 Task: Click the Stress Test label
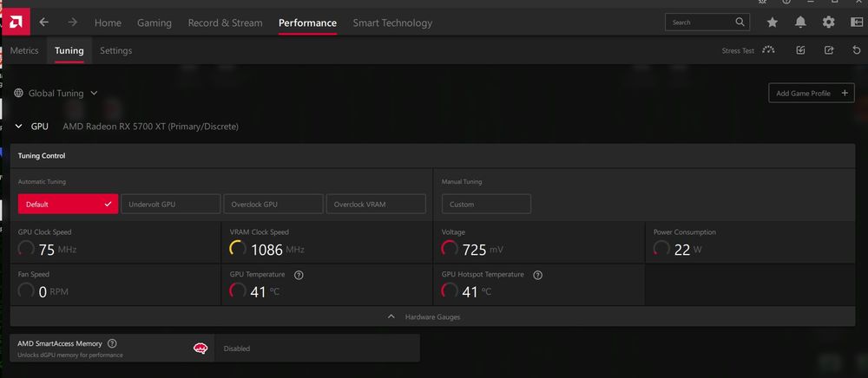point(738,51)
